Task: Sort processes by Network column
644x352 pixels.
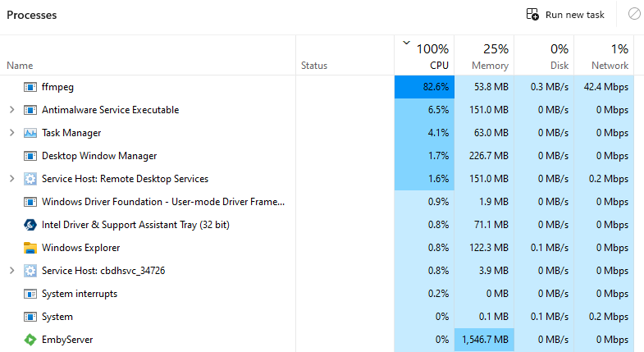Action: tap(606, 56)
